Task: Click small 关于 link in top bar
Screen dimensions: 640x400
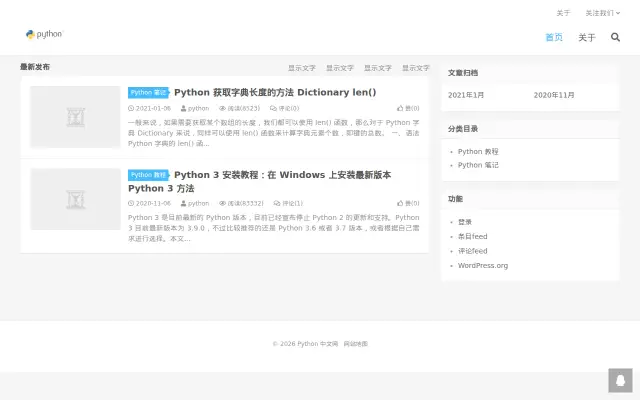Action: coord(563,13)
